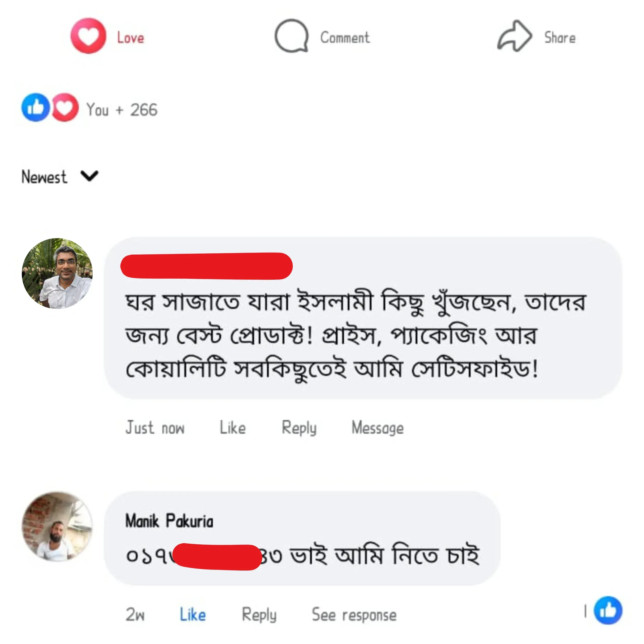Toggle the Love reaction on the post
This screenshot has width=644, height=644.
coord(130,38)
